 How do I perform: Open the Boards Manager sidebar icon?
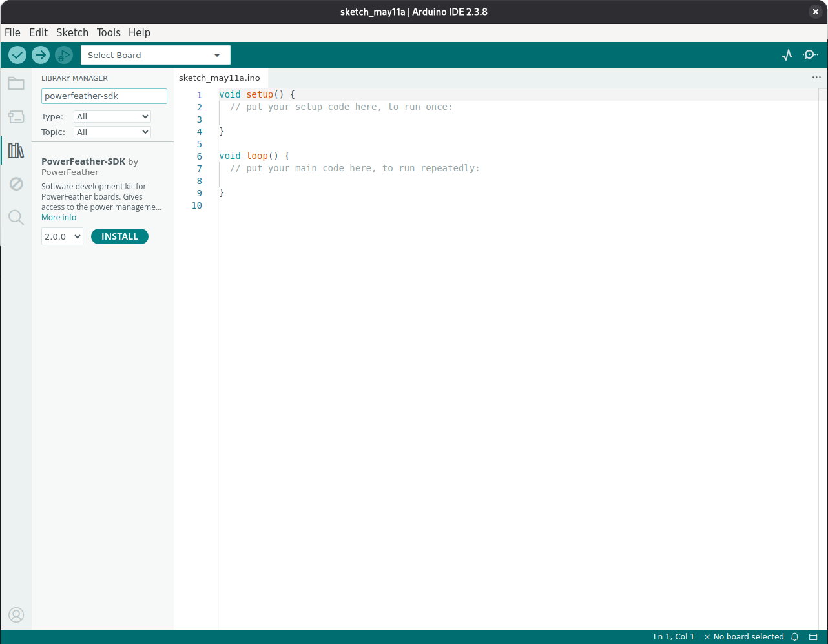16,117
